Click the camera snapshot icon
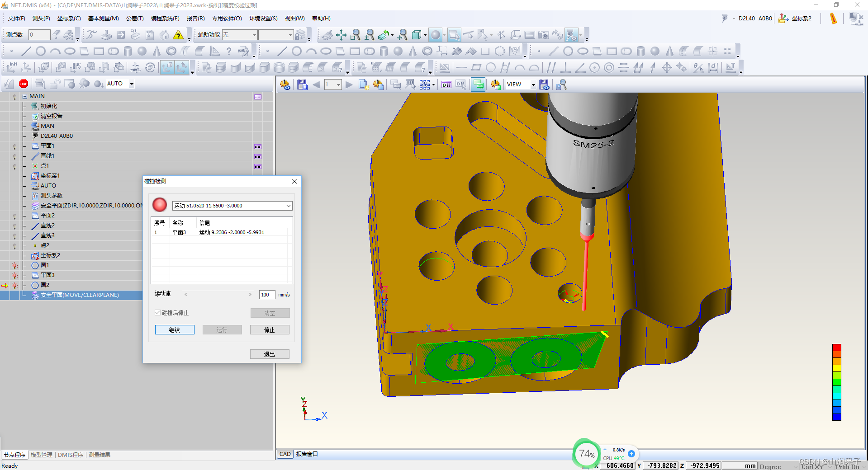 point(543,35)
